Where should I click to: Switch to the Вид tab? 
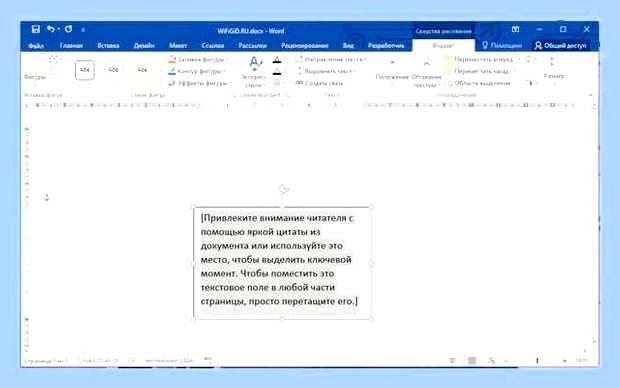click(x=348, y=46)
